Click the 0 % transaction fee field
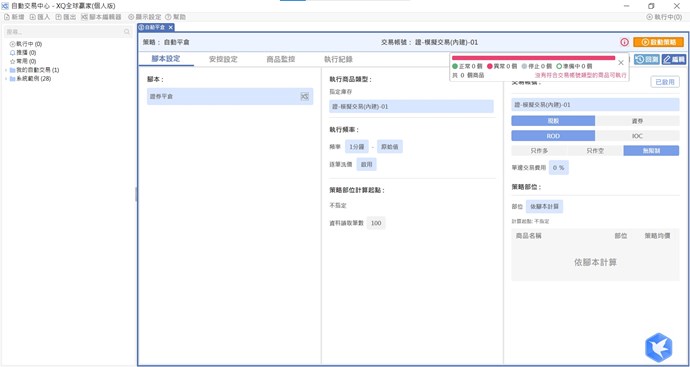690x367 pixels. click(558, 168)
